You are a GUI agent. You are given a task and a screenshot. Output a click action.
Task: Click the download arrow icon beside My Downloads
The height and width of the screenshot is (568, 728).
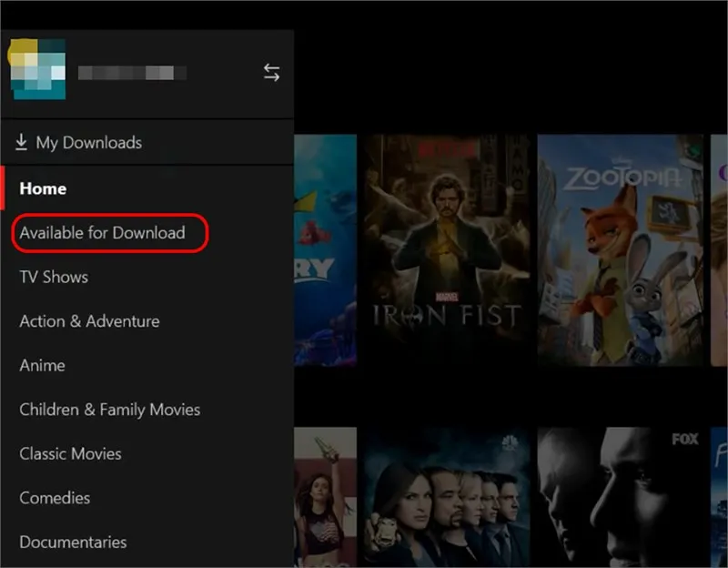click(21, 143)
